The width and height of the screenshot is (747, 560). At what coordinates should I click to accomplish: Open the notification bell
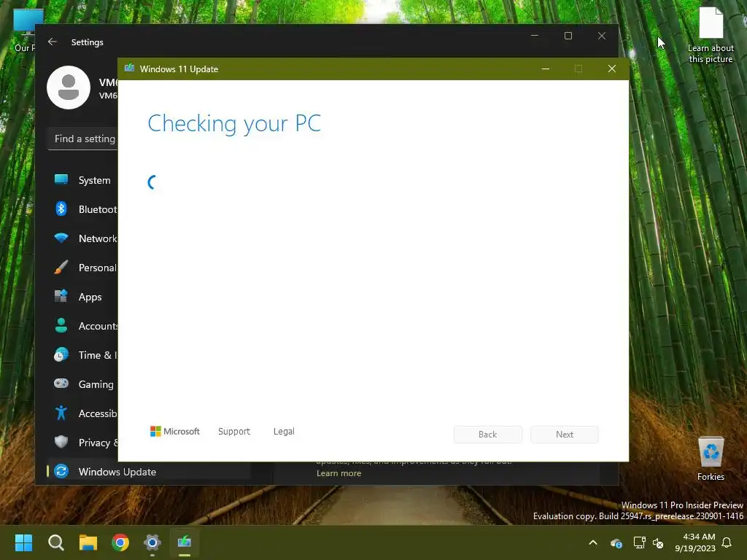[x=727, y=542]
